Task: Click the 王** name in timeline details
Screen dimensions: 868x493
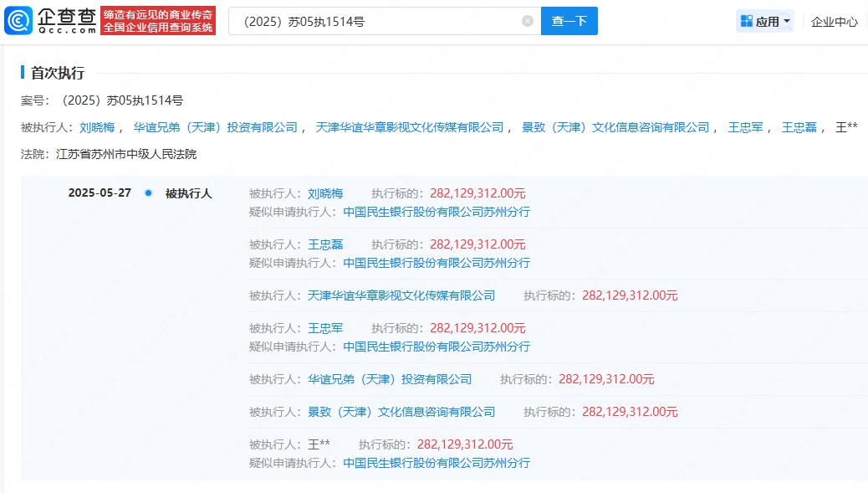Action: pyautogui.click(x=319, y=444)
